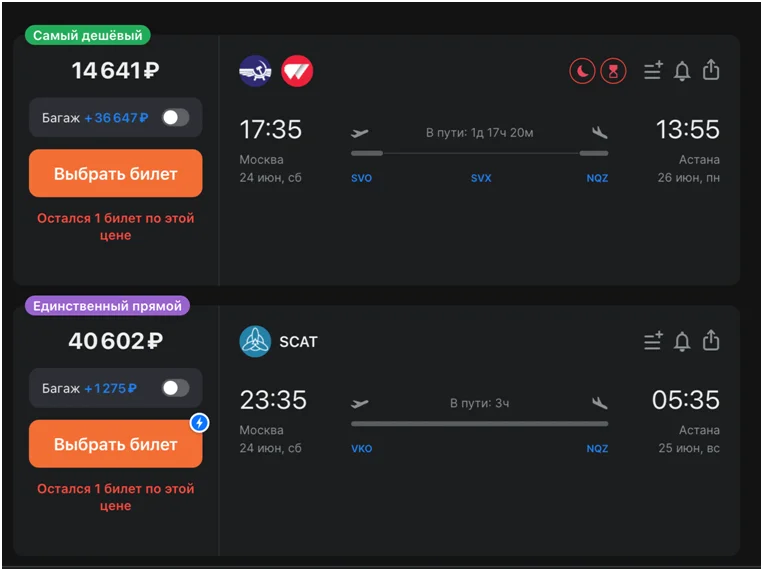The image size is (763, 571).
Task: Click the long layover hourglass icon
Action: [613, 71]
